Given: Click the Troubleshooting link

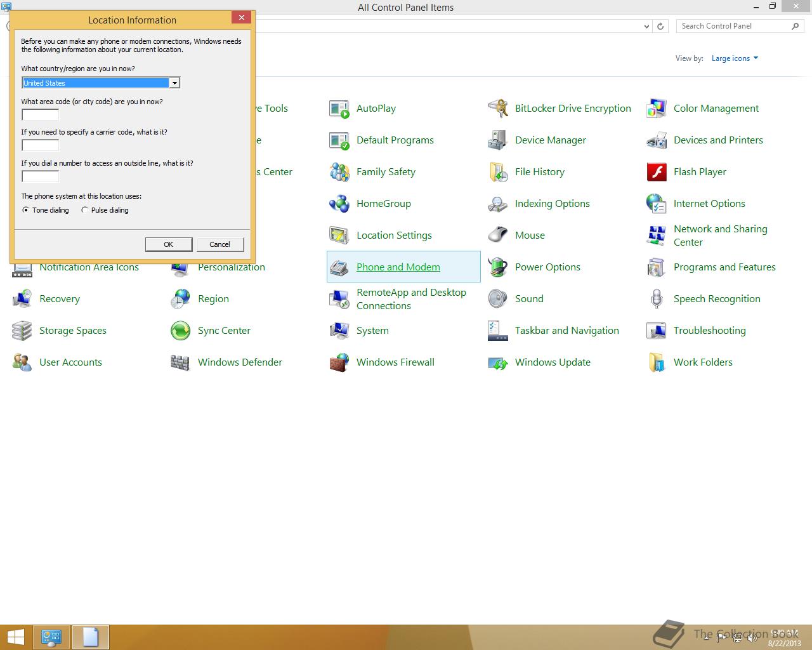Looking at the screenshot, I should click(x=710, y=331).
